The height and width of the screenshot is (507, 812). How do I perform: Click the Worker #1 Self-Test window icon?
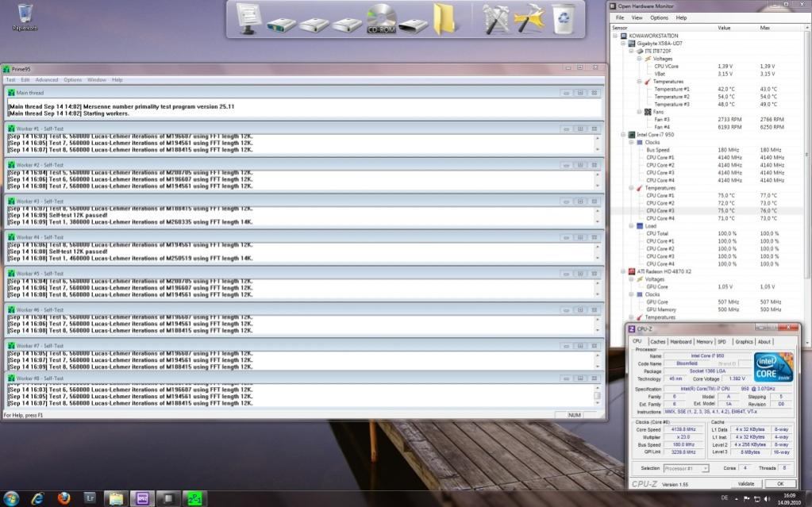tap(11, 129)
